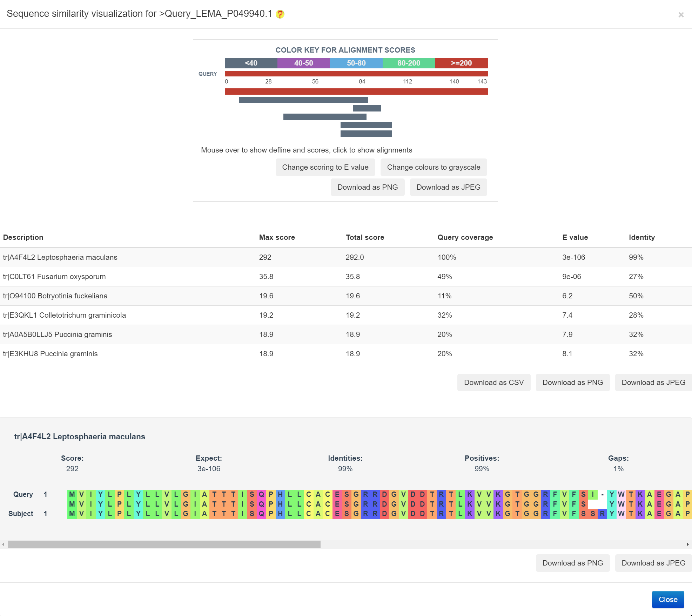
Task: Click the blue Close button
Action: coord(668,600)
